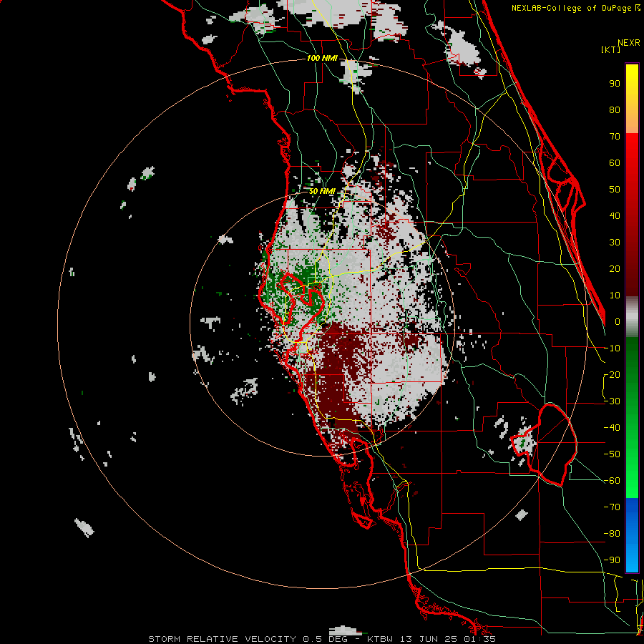The height and width of the screenshot is (644, 644).
Task: Click the Storm Relative Velocity caption text
Action: coord(322,639)
